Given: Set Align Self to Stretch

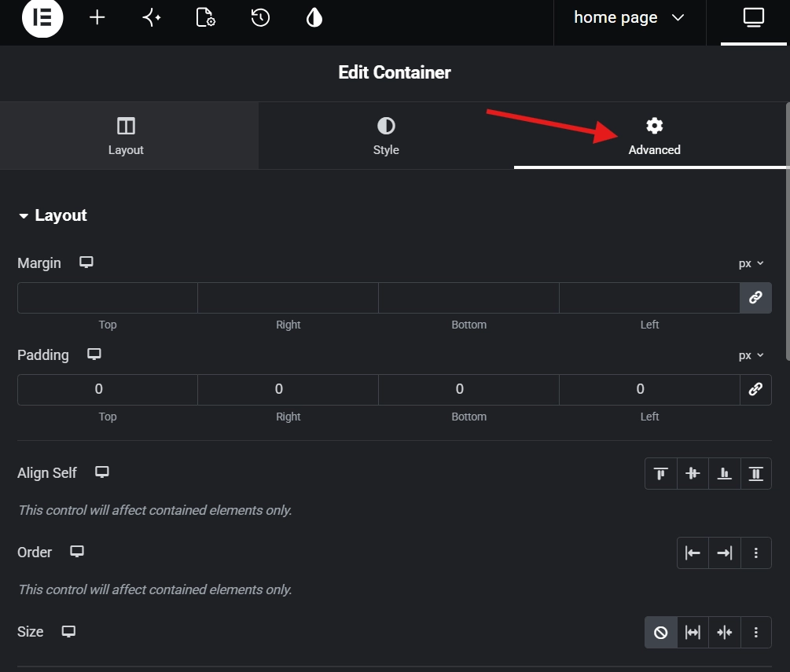Looking at the screenshot, I should 755,473.
